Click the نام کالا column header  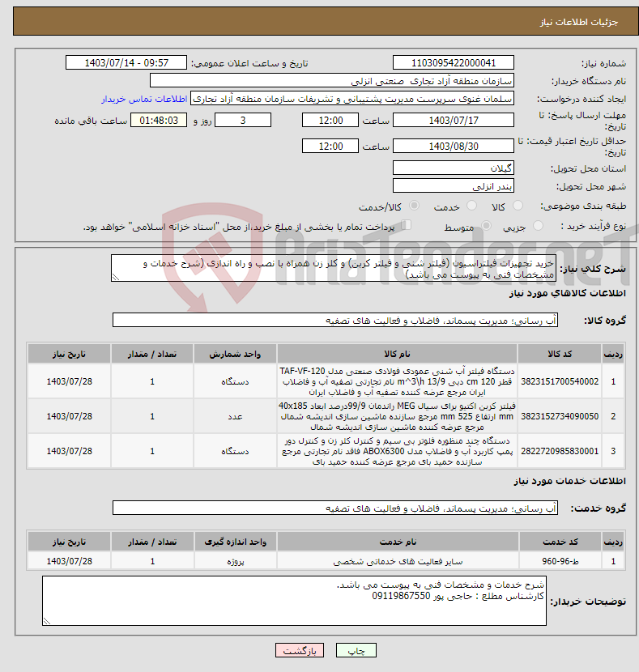tap(397, 354)
